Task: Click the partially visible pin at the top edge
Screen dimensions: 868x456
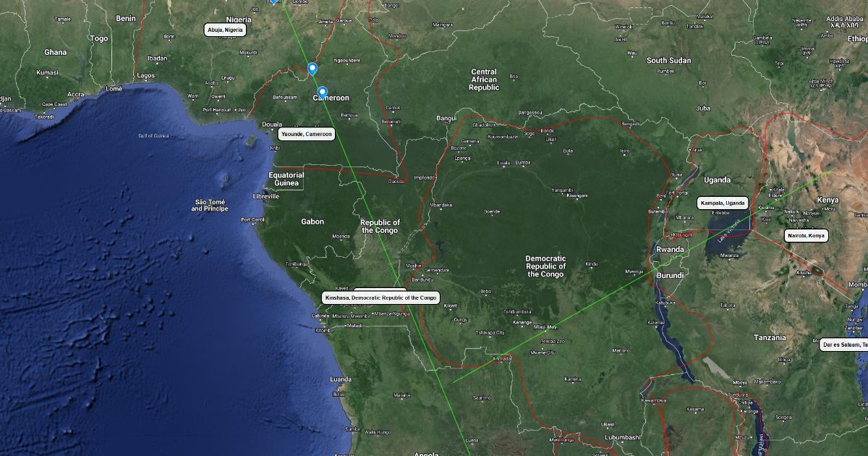Action: pos(274,2)
